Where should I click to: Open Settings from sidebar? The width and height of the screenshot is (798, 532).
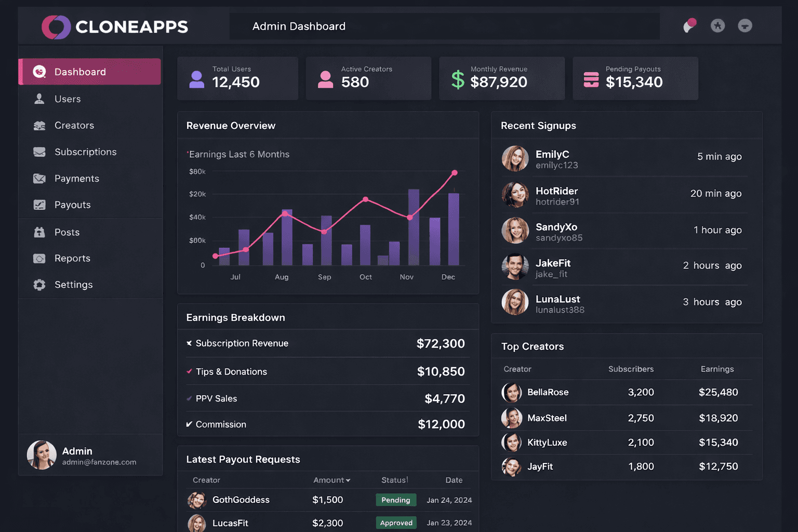point(90,285)
